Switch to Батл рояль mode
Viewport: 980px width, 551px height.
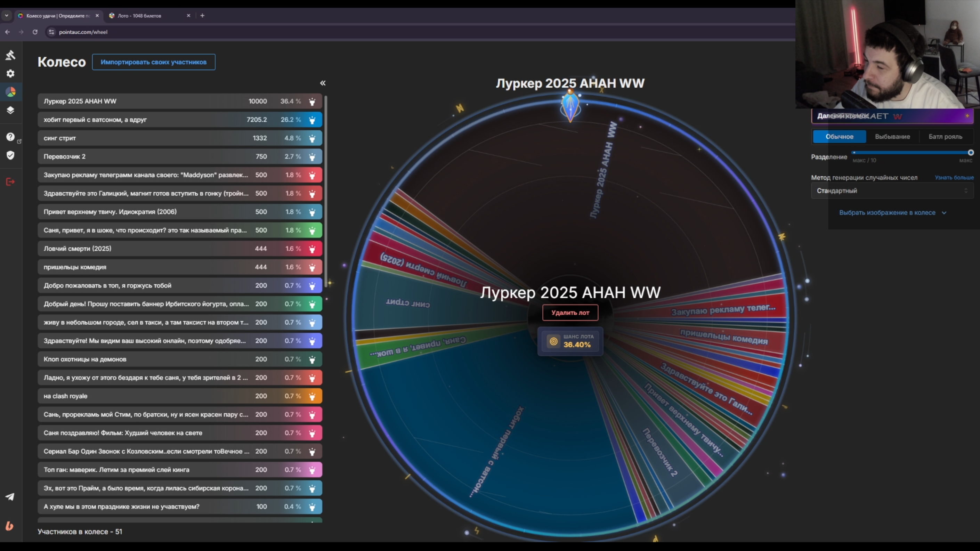(x=945, y=137)
